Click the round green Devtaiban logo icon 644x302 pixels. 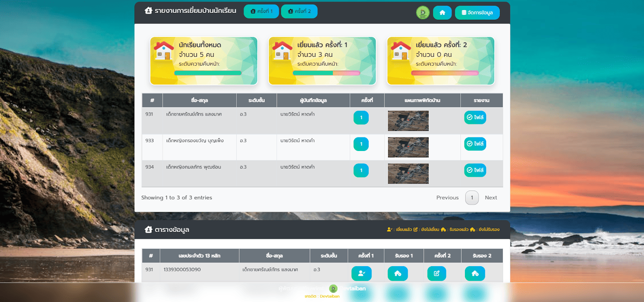pyautogui.click(x=423, y=12)
